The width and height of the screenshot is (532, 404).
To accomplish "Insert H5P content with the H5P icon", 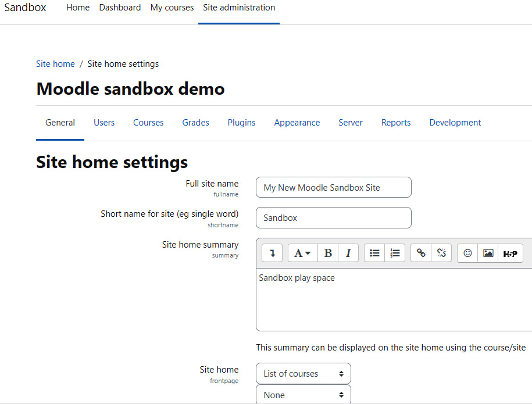I will pyautogui.click(x=510, y=253).
